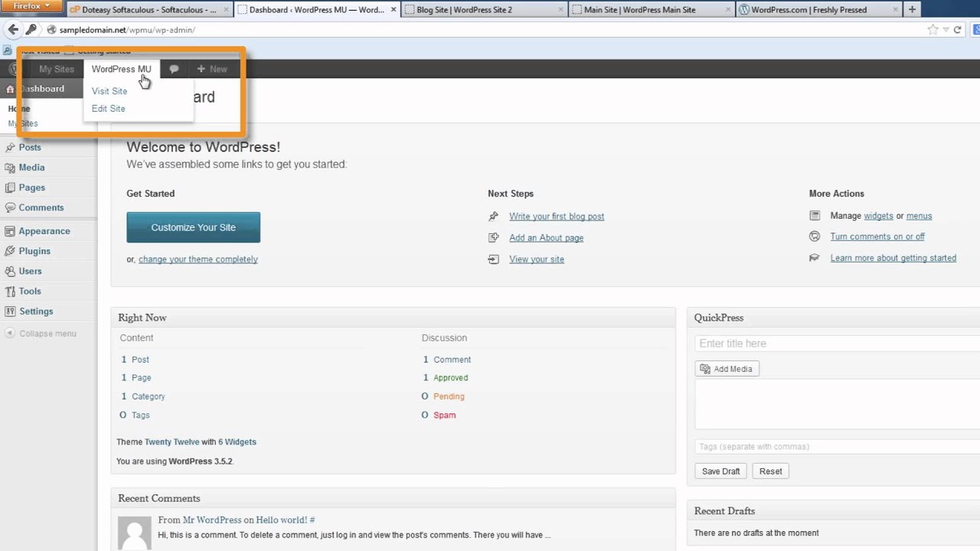
Task: Open the Learn more about getting started link
Action: (893, 258)
